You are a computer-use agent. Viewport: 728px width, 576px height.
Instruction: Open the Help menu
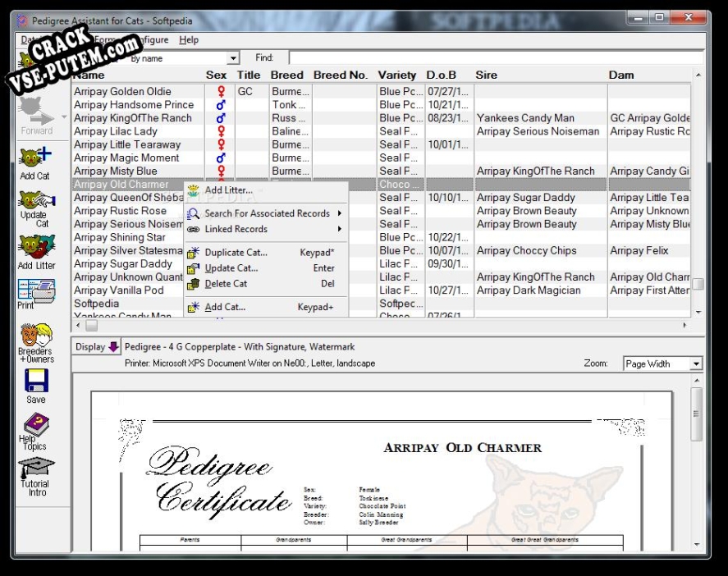189,40
